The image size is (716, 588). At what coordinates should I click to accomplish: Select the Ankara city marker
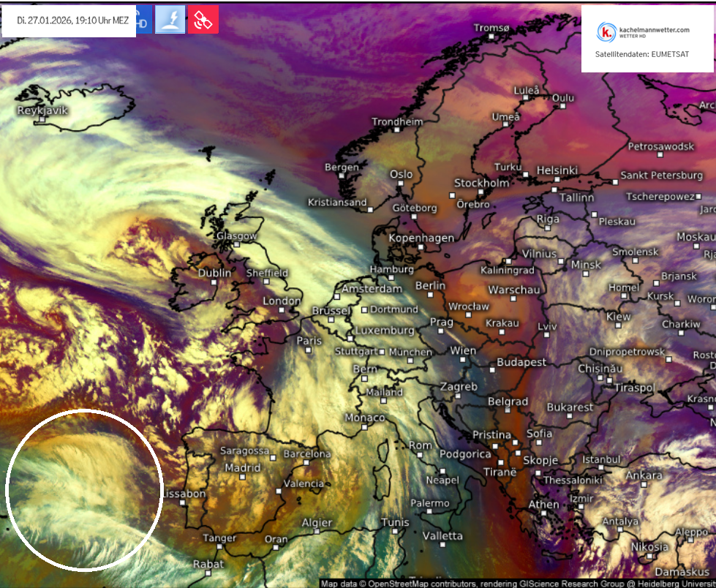pyautogui.click(x=643, y=484)
